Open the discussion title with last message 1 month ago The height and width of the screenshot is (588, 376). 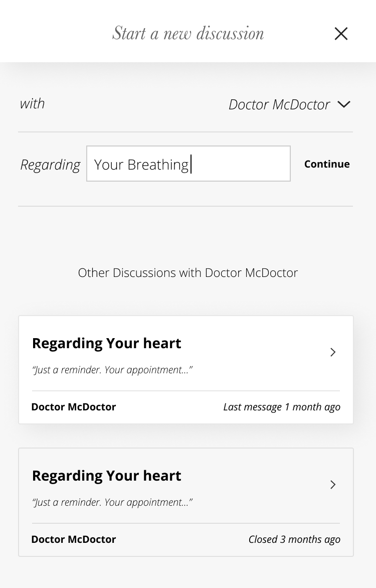tap(107, 343)
